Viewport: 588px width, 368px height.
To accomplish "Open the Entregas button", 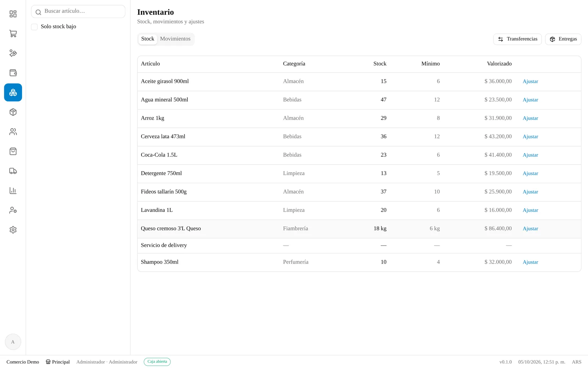I will coord(563,39).
